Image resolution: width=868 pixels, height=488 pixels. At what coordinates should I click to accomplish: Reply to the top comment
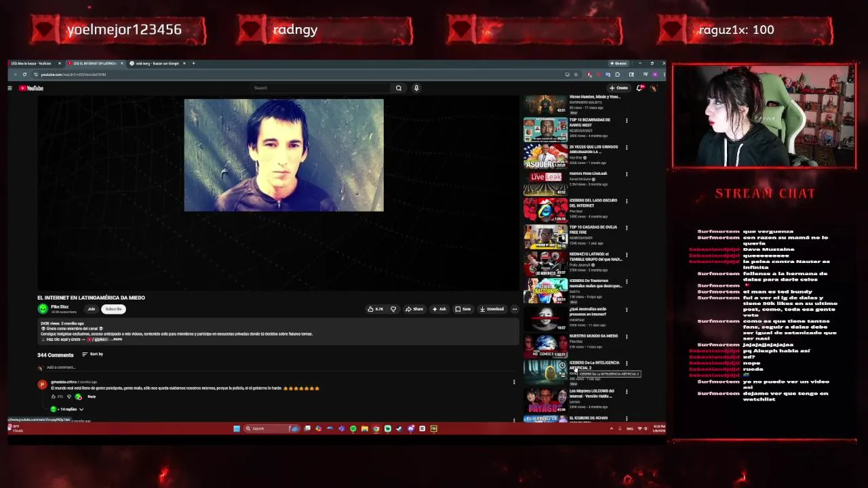(x=92, y=396)
